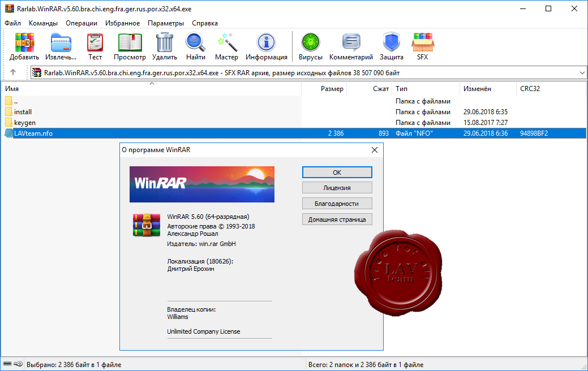Click the Файл "NFO" type cell
Image resolution: width=588 pixels, height=371 pixels.
414,133
